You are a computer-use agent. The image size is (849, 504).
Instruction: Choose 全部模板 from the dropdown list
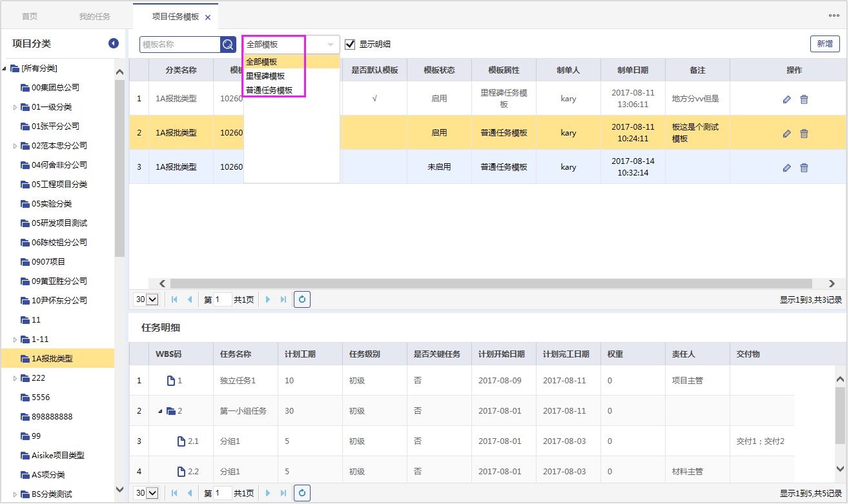(x=291, y=62)
